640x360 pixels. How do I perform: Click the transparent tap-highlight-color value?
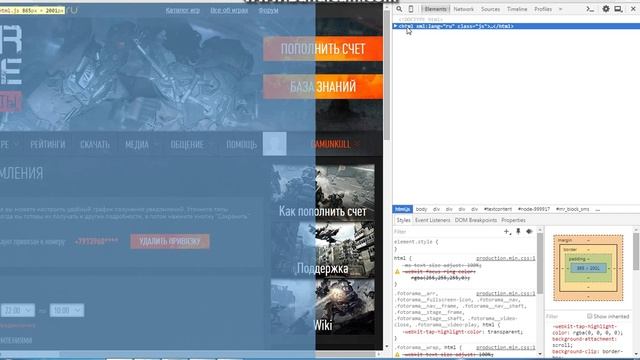click(504, 332)
